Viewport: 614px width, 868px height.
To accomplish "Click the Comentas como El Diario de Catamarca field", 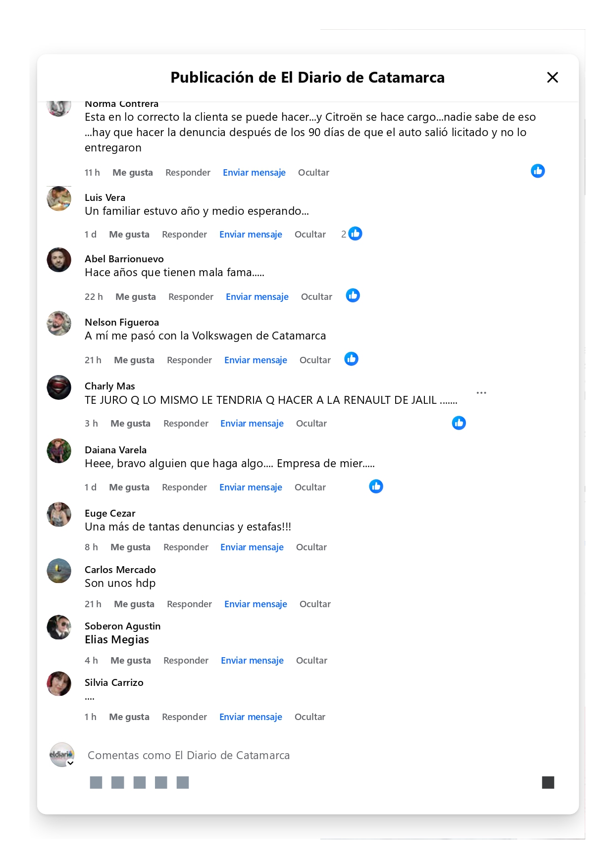I will click(189, 756).
